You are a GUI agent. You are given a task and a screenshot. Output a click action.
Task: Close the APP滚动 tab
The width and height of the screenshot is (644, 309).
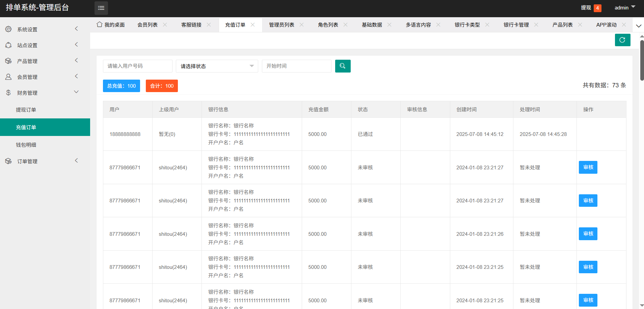coord(624,25)
